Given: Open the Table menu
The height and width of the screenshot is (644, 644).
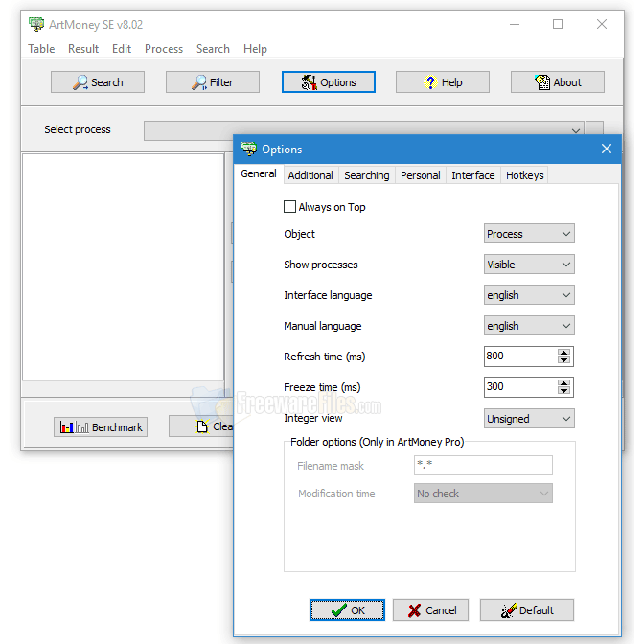Looking at the screenshot, I should click(x=41, y=49).
